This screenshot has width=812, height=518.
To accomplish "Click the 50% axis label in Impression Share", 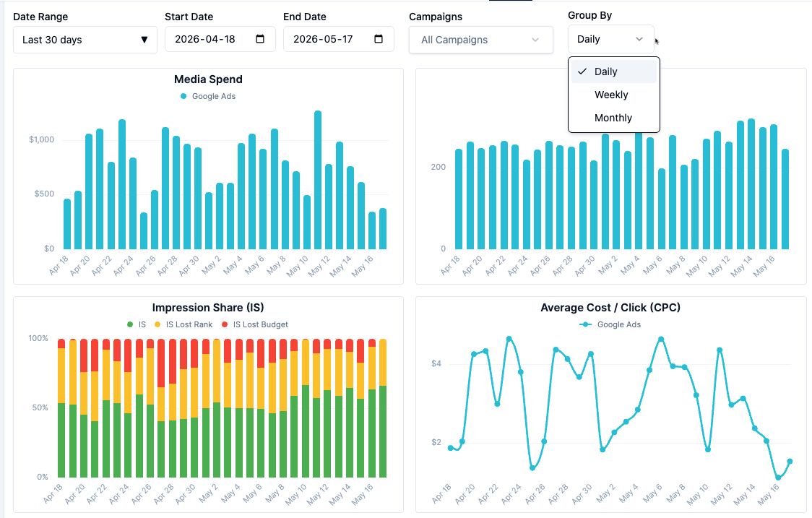I will pyautogui.click(x=40, y=407).
